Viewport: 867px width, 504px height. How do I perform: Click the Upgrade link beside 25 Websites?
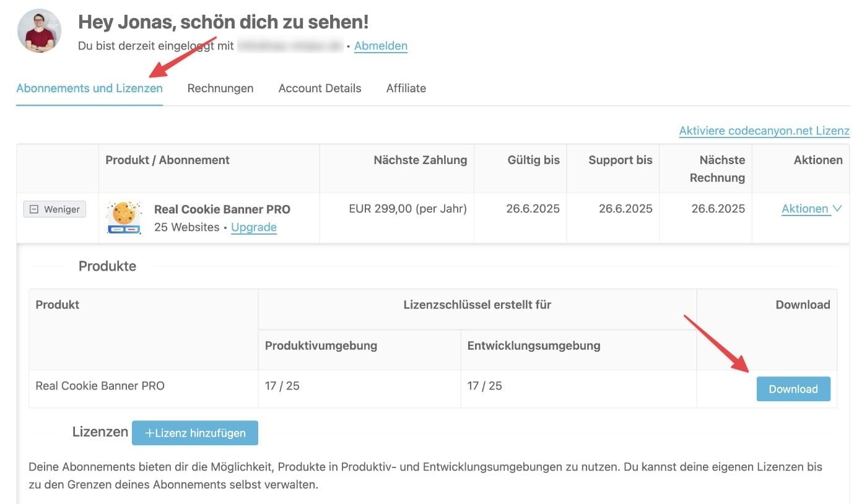point(253,227)
